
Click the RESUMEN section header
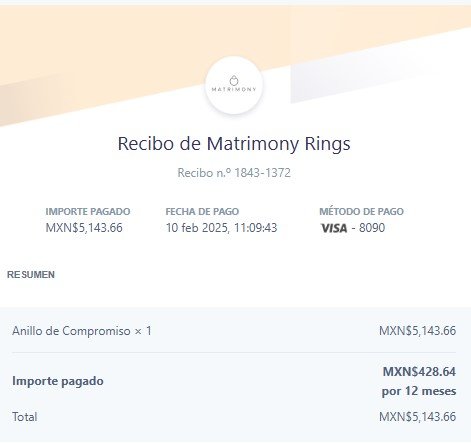tap(31, 275)
